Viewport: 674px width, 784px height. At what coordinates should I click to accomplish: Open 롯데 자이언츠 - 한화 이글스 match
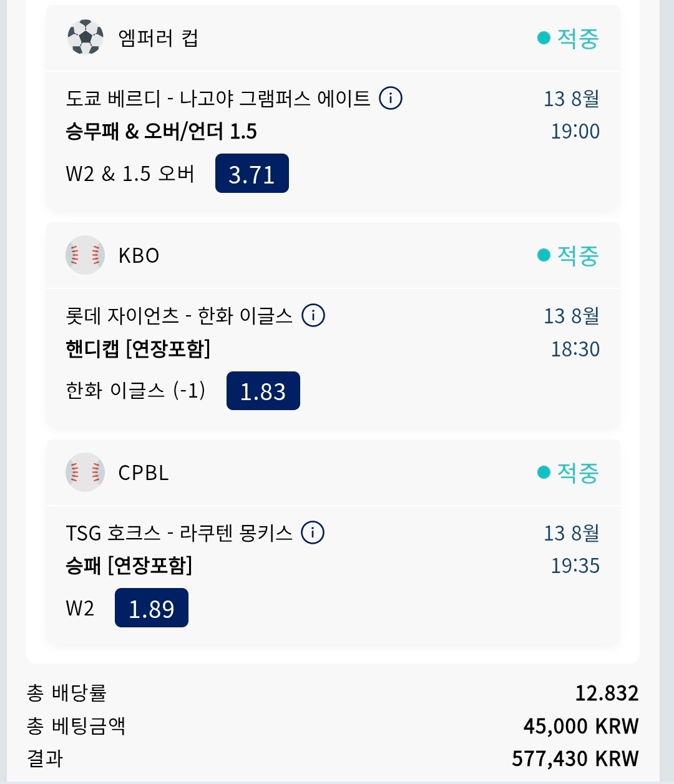(x=179, y=315)
